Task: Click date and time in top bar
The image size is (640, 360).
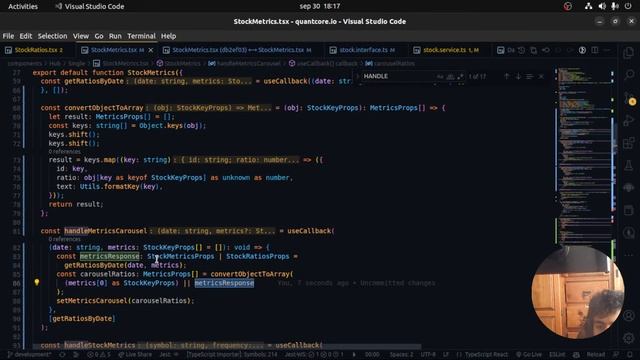Action: click(320, 6)
